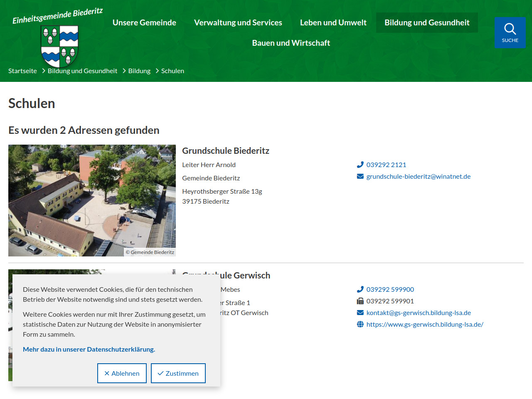Click phone icon beside 039292 2121
The height and width of the screenshot is (399, 532).
[360, 165]
